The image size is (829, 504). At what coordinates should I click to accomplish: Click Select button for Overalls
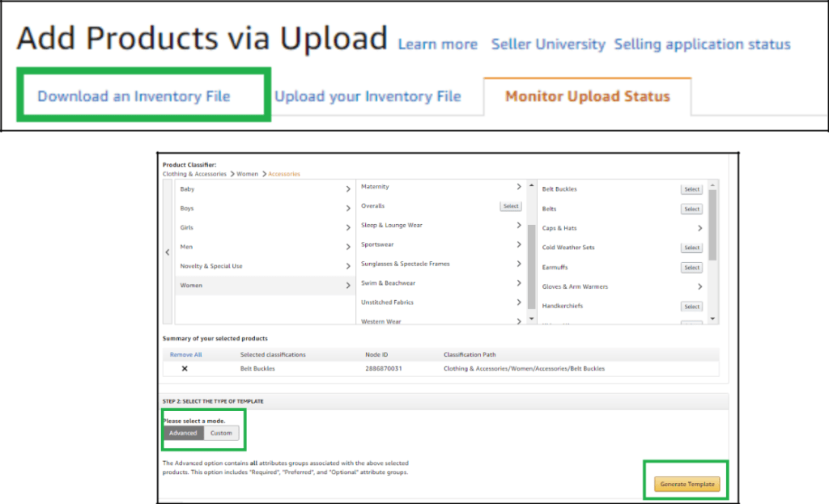pyautogui.click(x=511, y=206)
